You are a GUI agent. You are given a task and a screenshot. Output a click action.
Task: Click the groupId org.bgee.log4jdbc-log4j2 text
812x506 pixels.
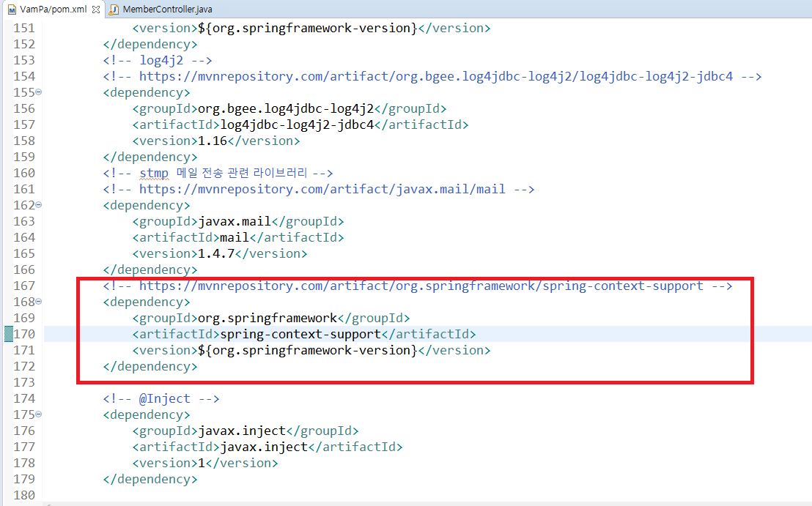click(x=286, y=108)
